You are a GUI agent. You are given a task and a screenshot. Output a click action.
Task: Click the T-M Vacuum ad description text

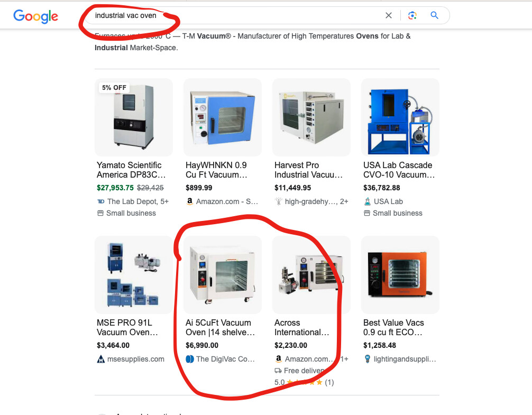252,42
